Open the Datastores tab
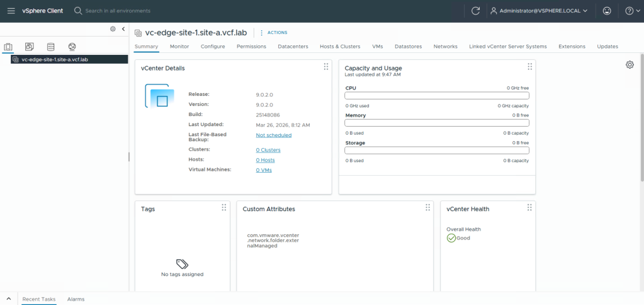 click(409, 47)
